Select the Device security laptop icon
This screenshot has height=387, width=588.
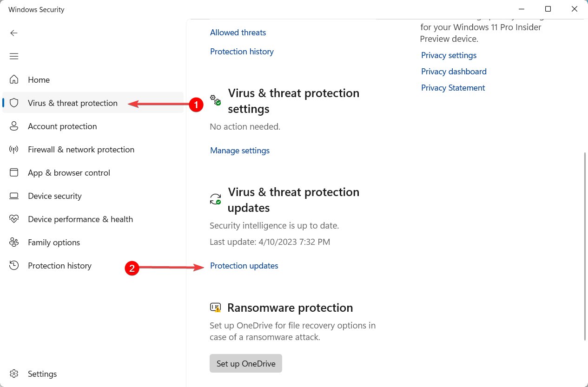pos(14,196)
